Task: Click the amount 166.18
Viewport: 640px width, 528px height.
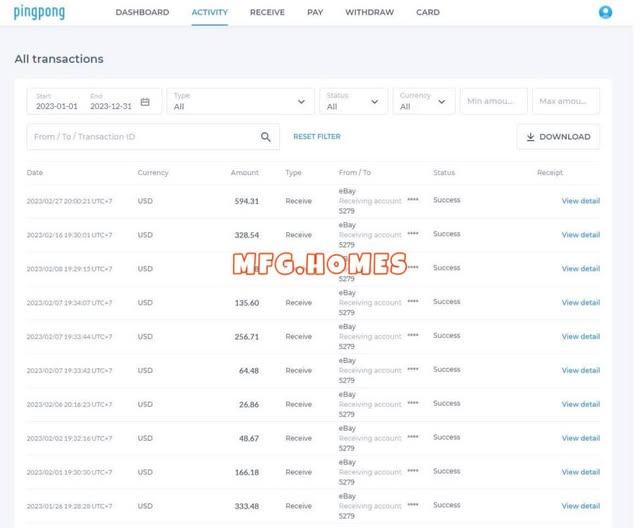Action: [247, 472]
